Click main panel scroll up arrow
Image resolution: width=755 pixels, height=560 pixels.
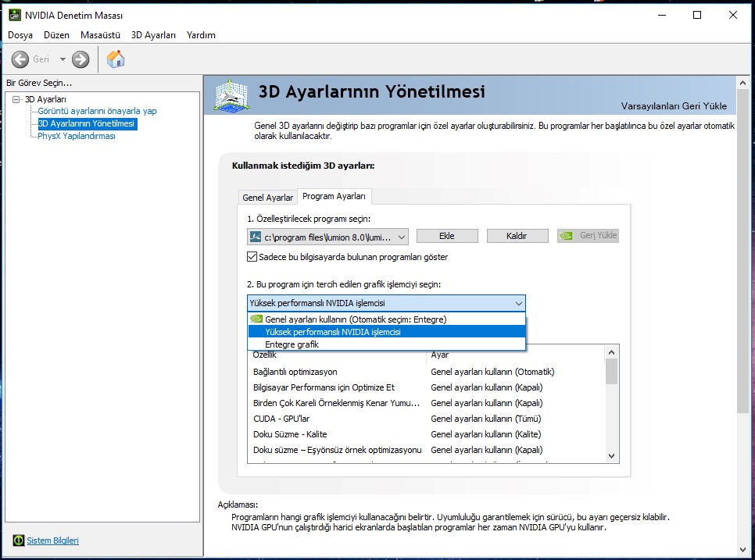pos(743,84)
